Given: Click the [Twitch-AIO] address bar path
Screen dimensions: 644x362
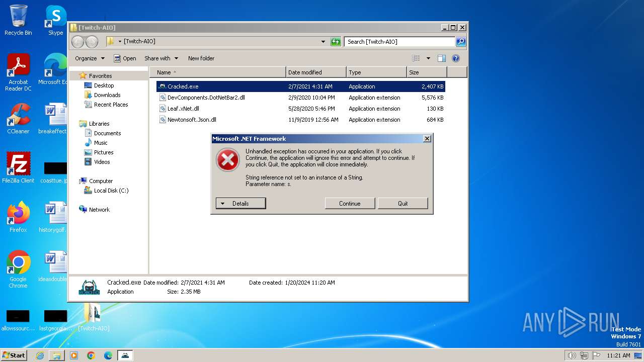Looking at the screenshot, I should [x=139, y=42].
